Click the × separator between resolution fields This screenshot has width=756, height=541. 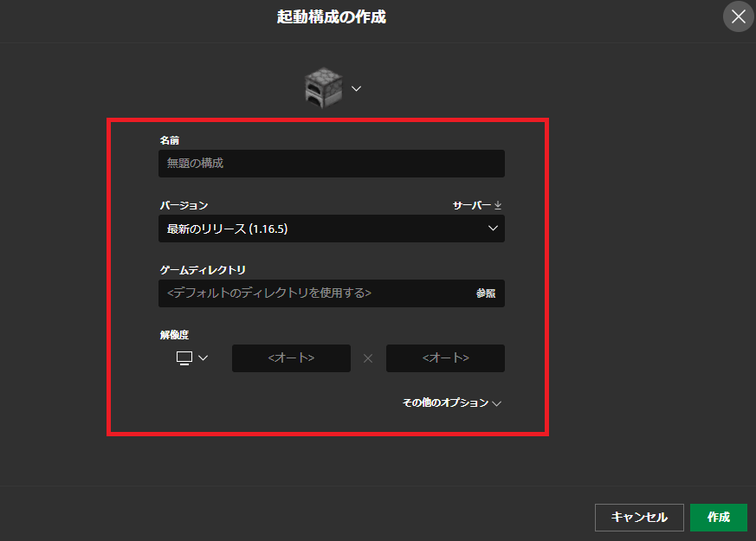[367, 357]
